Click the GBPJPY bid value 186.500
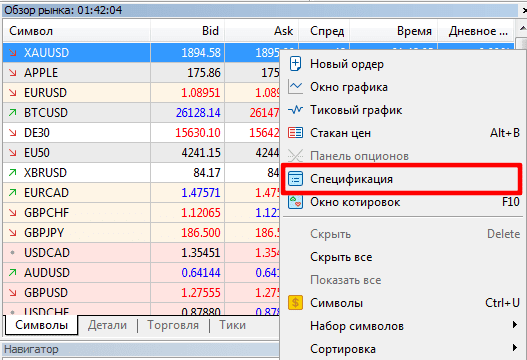The image size is (527, 360). pyautogui.click(x=201, y=233)
